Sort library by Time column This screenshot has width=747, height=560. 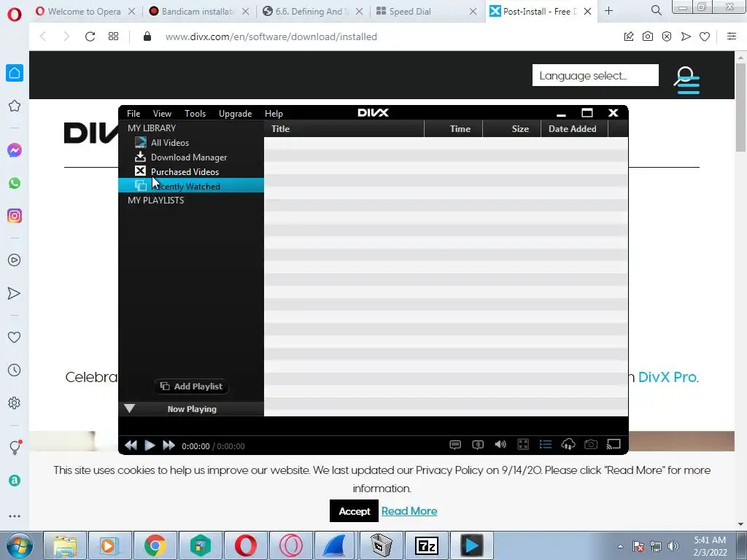(454, 128)
